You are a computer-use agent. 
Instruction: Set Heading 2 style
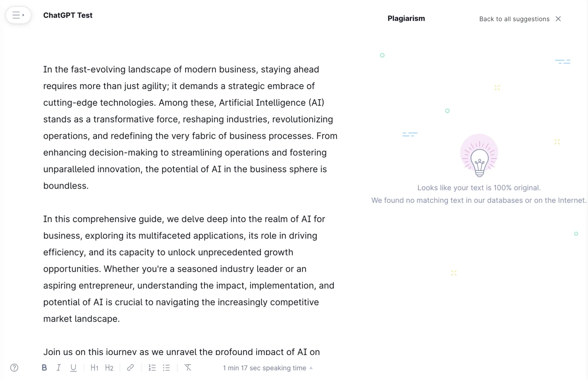click(x=109, y=368)
